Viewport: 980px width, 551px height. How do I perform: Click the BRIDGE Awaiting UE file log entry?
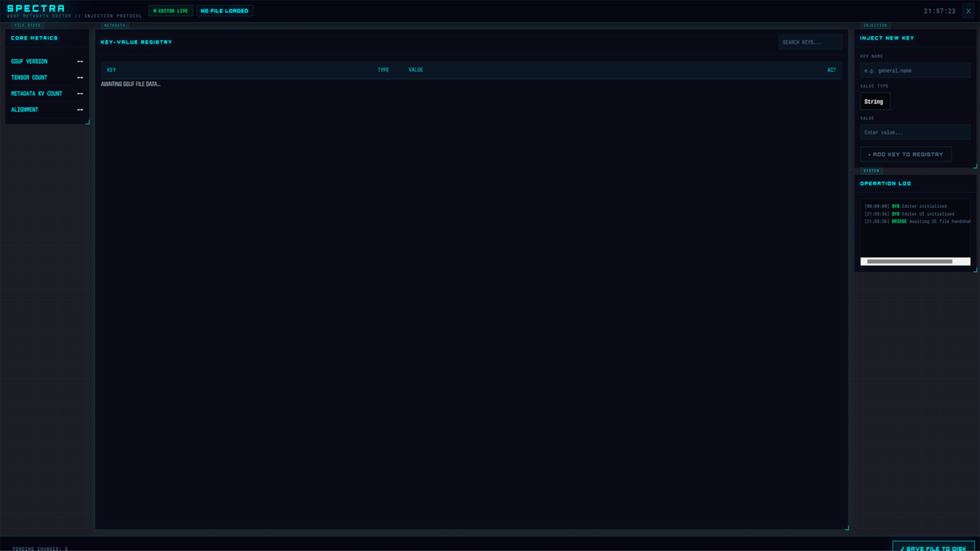(x=916, y=222)
